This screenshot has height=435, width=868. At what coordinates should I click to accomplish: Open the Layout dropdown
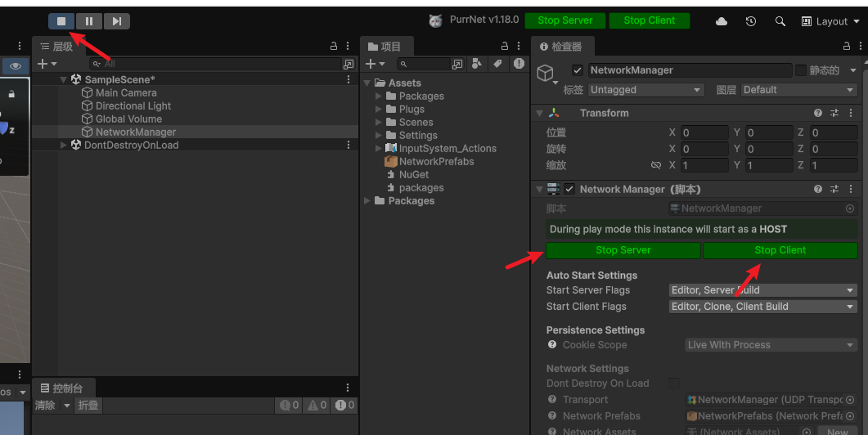830,21
